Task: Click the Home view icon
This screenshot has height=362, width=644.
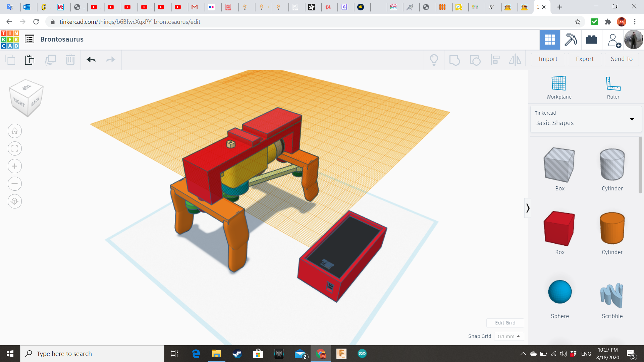Action: pyautogui.click(x=15, y=131)
